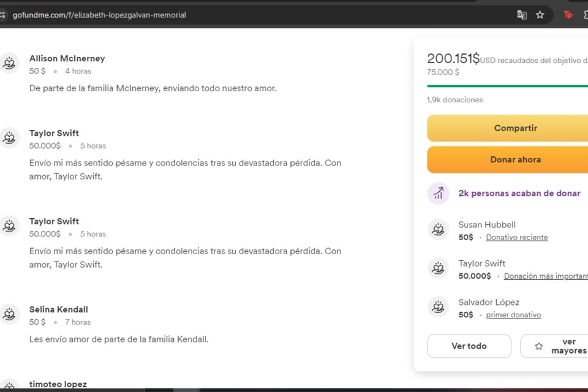Click the 4 horas timestamp
This screenshot has height=392, width=588.
(78, 71)
